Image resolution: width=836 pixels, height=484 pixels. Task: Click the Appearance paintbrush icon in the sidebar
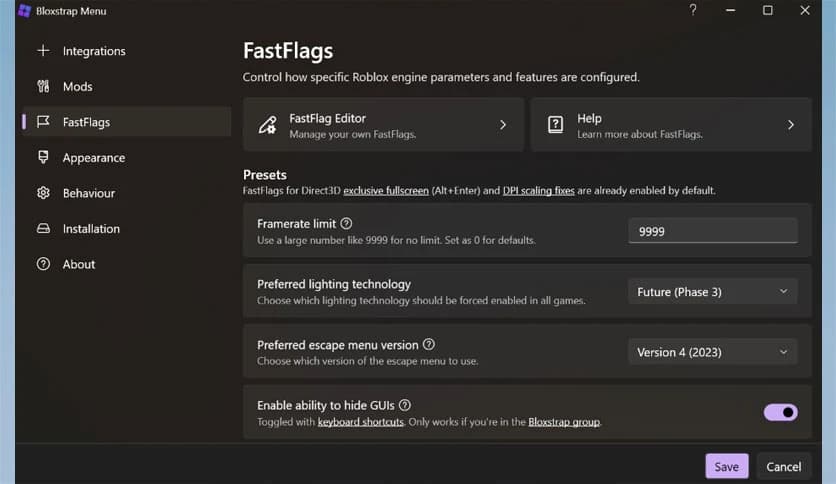(43, 158)
